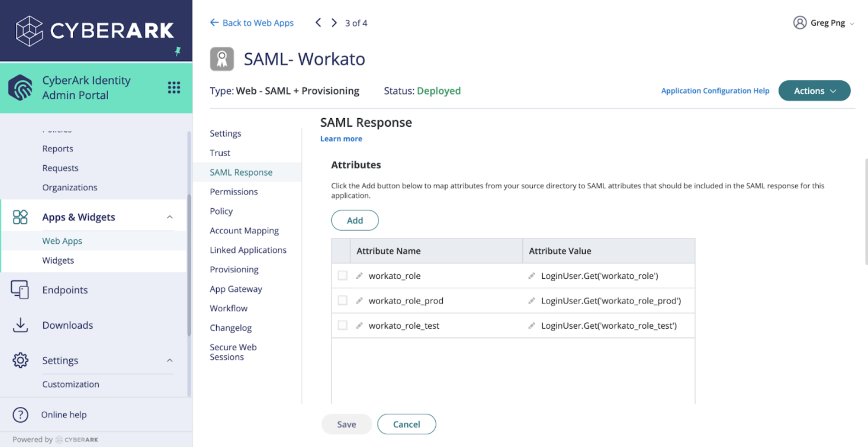This screenshot has height=448, width=868.
Task: Open Requests in the sidebar
Action: pos(60,168)
